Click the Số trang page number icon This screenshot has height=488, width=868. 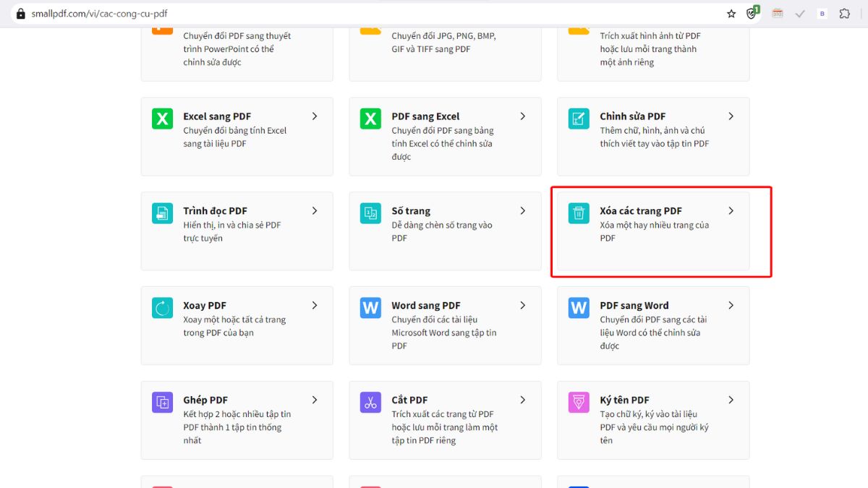coord(370,213)
